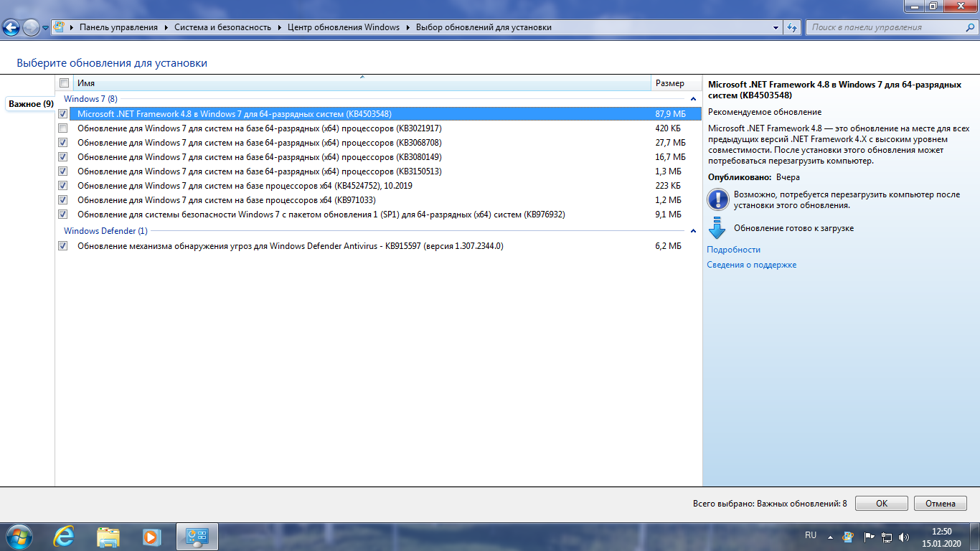Uncheck the KB3080149 update checkbox
The image size is (980, 551).
63,157
